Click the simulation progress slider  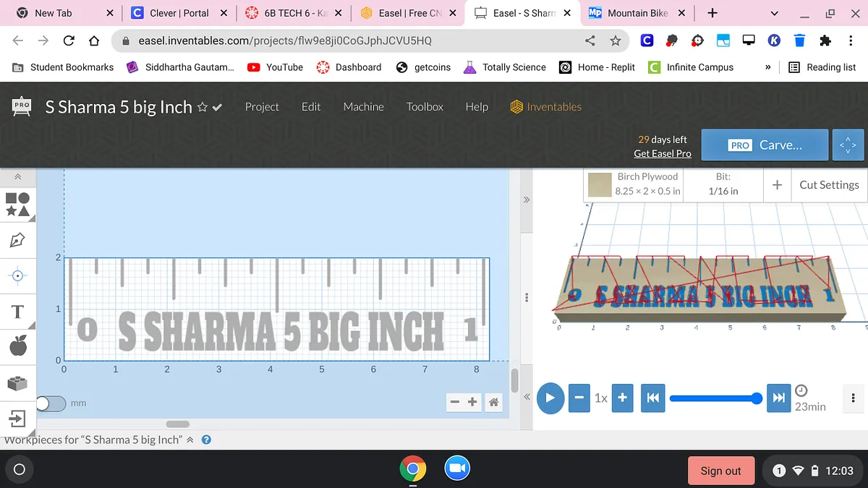point(712,398)
